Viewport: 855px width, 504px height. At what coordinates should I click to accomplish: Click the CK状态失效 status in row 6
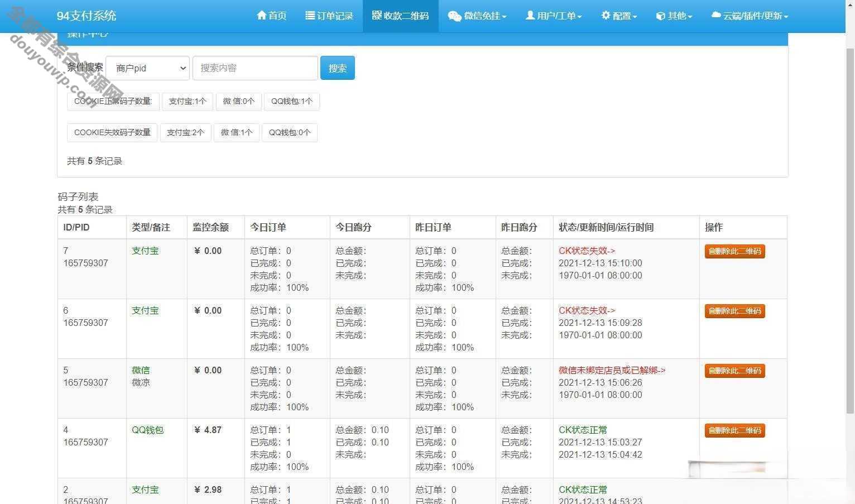click(x=587, y=310)
